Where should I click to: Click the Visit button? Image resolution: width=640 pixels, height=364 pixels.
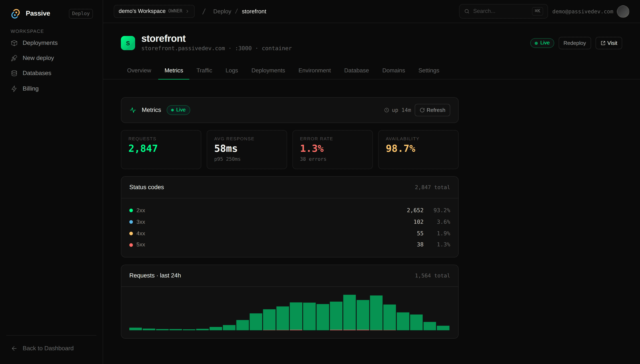pyautogui.click(x=609, y=43)
